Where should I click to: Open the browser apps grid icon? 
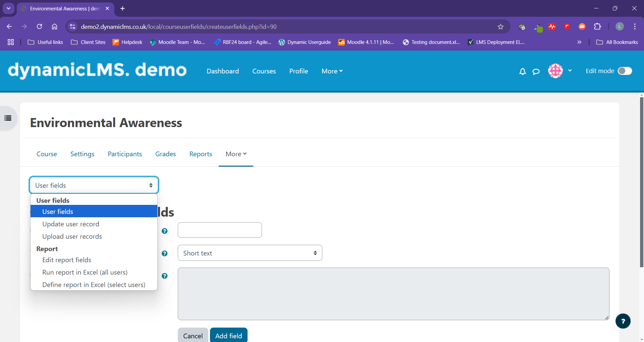coord(11,42)
